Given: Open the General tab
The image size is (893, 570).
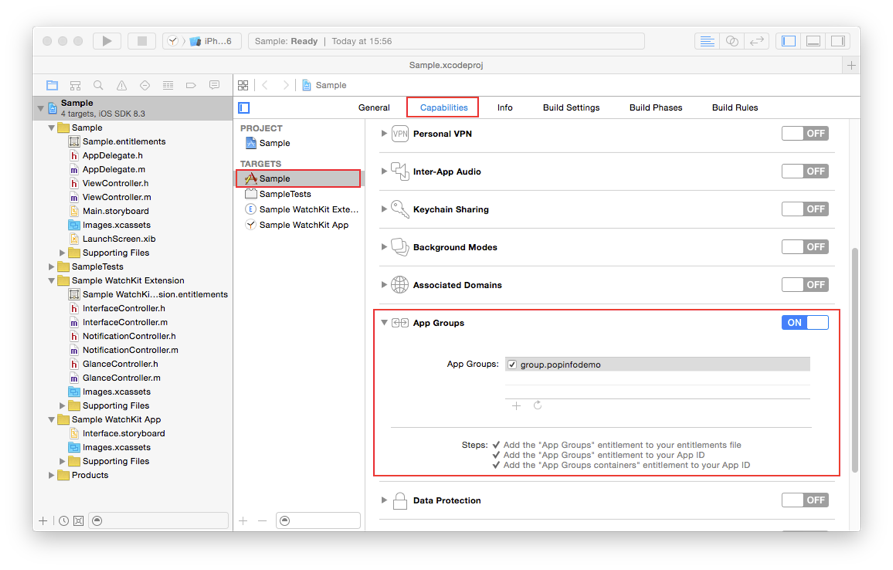Looking at the screenshot, I should pyautogui.click(x=374, y=108).
